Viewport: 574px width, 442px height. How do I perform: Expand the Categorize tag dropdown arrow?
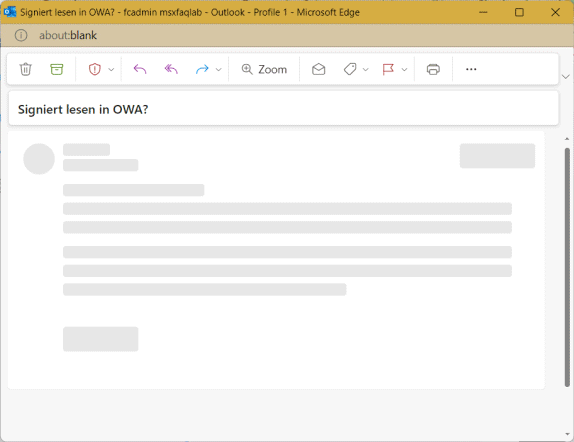pos(365,70)
